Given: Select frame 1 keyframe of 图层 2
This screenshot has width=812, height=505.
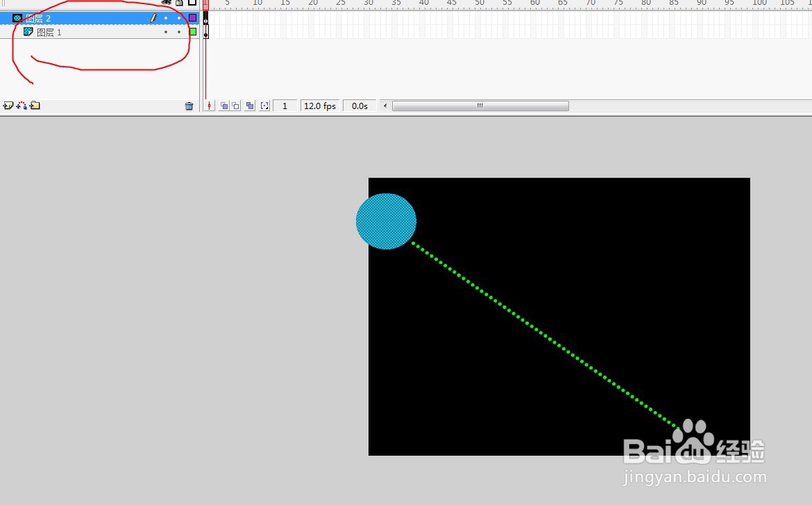Looking at the screenshot, I should coord(205,18).
